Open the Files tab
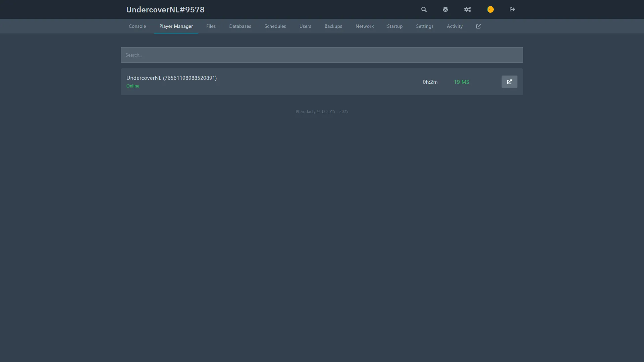Screen dimensions: 644x362 [211, 26]
